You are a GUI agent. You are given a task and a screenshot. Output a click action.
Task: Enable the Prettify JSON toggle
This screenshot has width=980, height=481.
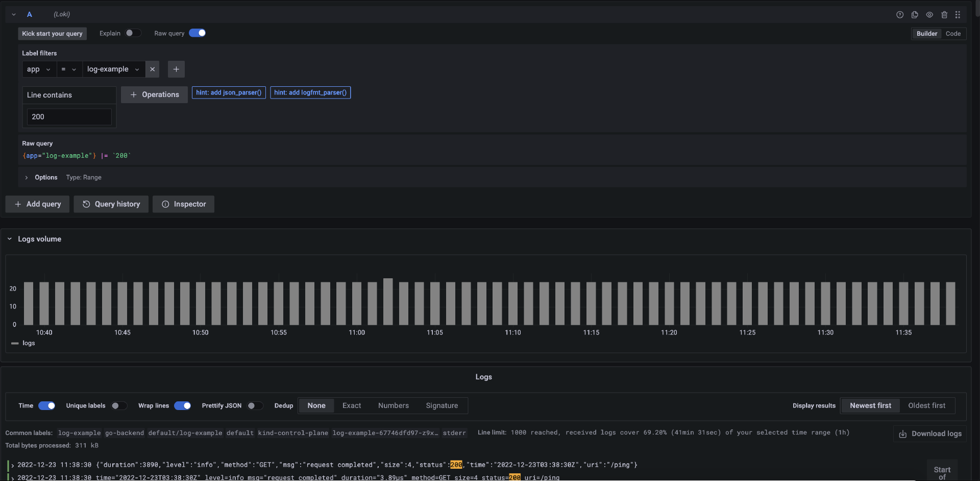pyautogui.click(x=255, y=406)
